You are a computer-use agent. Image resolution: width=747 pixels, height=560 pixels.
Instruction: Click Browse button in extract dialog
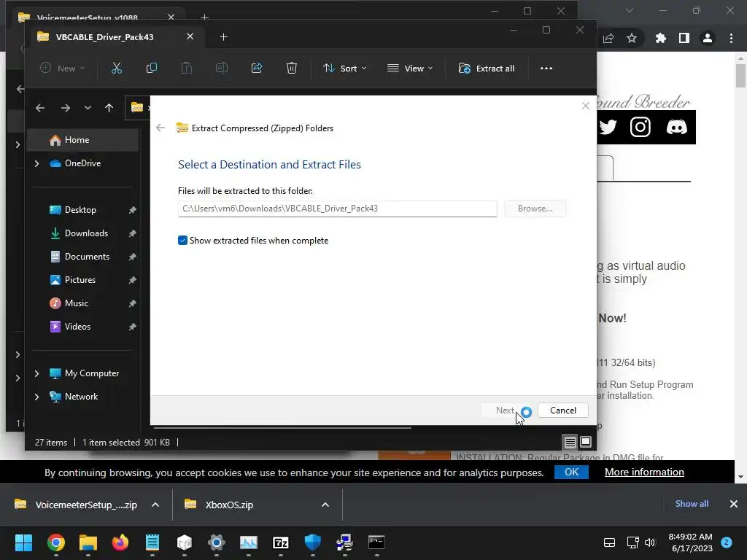[535, 209]
